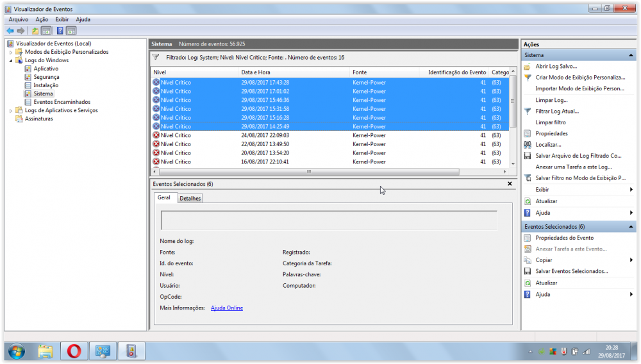Click the Ajuda Online link
The width and height of the screenshot is (641, 364).
(x=227, y=308)
